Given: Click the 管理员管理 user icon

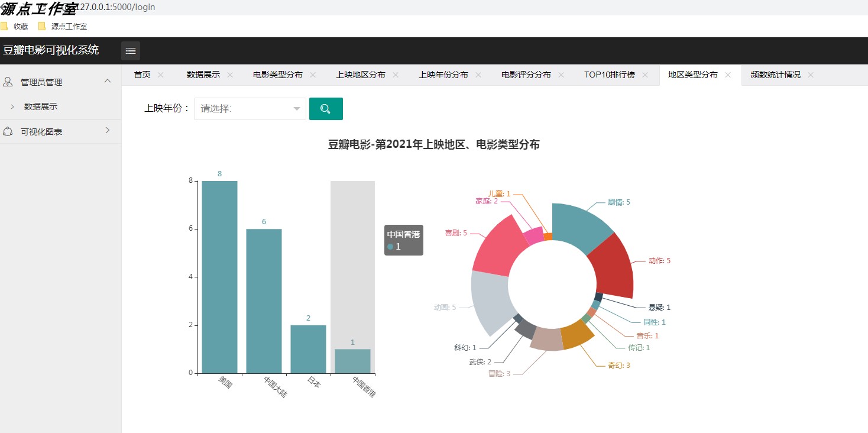Looking at the screenshot, I should [x=8, y=82].
